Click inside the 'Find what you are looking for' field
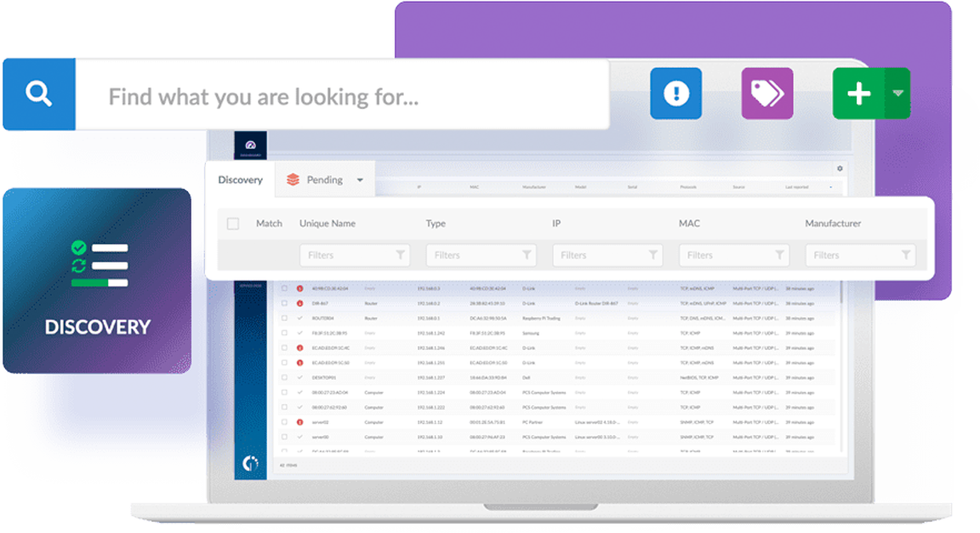The width and height of the screenshot is (980, 533). [340, 95]
